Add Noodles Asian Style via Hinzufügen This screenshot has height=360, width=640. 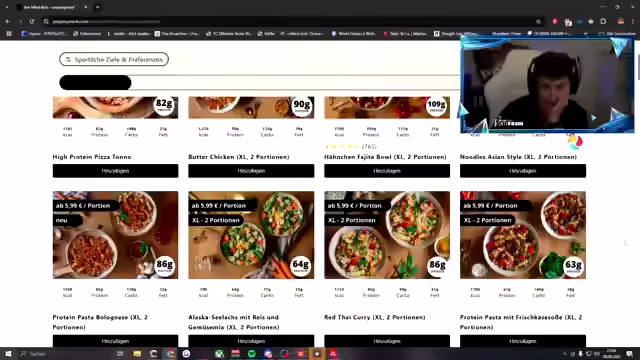pos(523,171)
